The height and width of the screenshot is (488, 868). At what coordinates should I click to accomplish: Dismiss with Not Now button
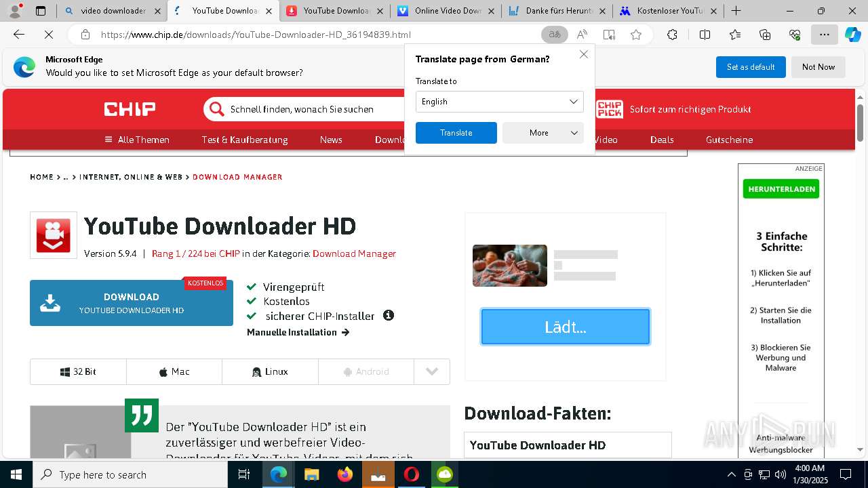pyautogui.click(x=818, y=67)
